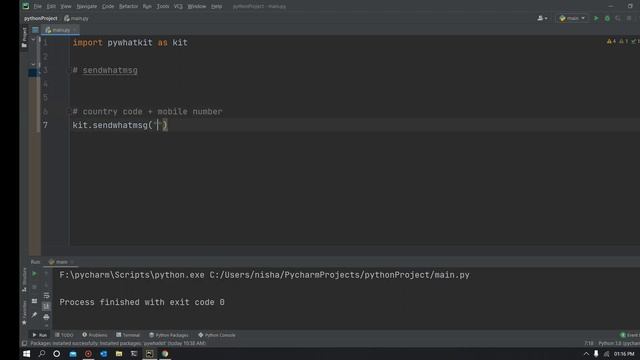Image resolution: width=640 pixels, height=360 pixels.
Task: Open the Help menu
Action: [216, 6]
